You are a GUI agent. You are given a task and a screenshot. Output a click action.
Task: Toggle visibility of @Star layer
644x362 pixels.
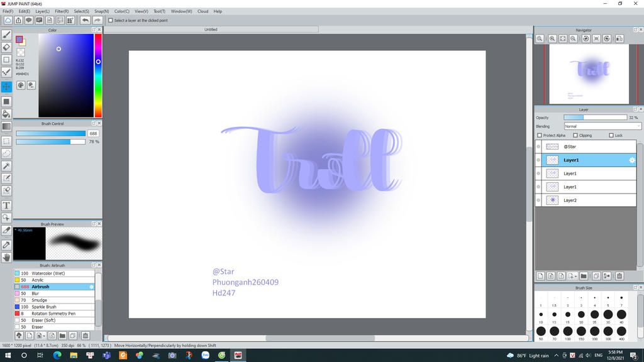pyautogui.click(x=538, y=146)
